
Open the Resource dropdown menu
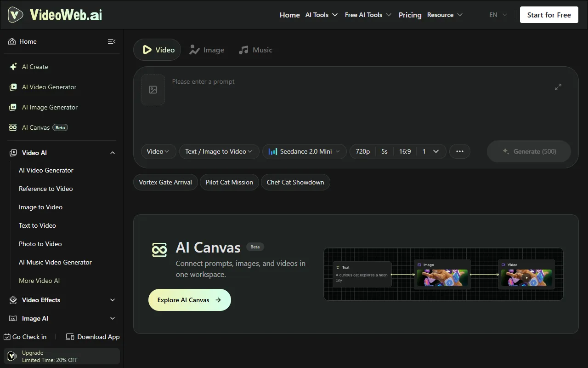(445, 15)
